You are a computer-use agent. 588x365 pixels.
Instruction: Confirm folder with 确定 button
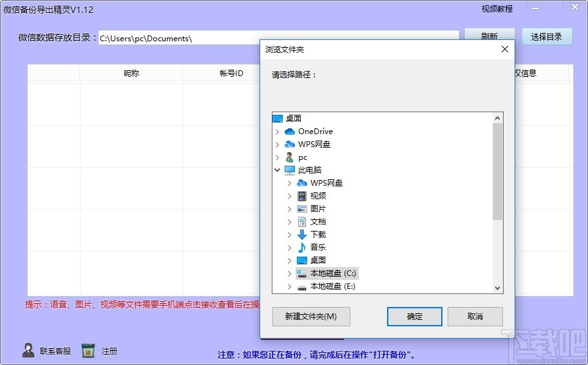coord(414,317)
